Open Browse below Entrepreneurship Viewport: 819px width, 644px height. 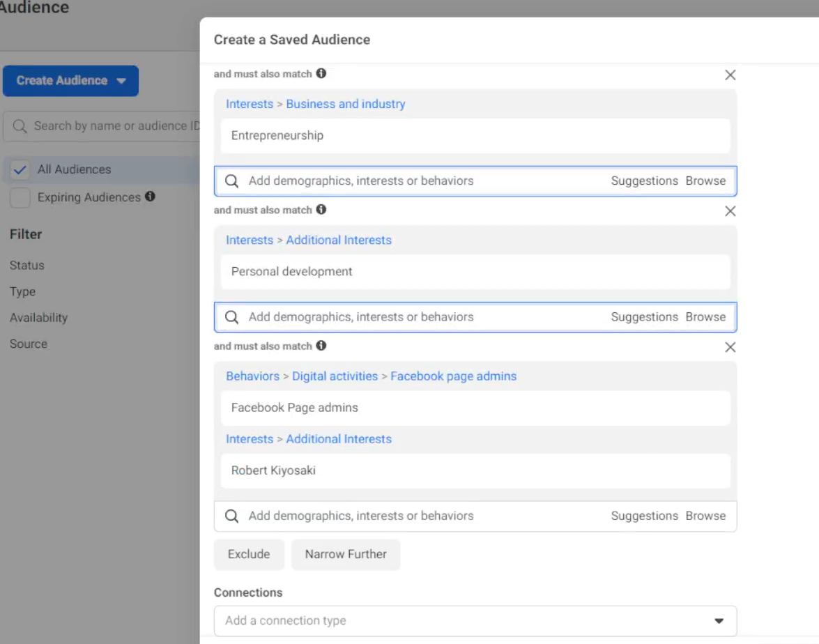pos(705,181)
